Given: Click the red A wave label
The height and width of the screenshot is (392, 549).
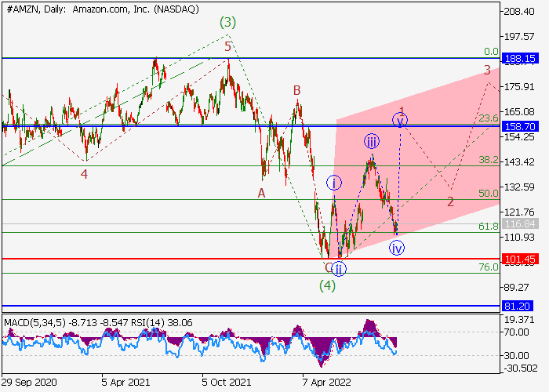Looking at the screenshot, I should click(x=262, y=192).
